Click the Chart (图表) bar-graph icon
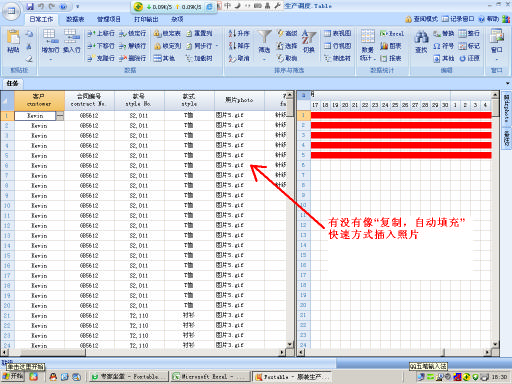This screenshot has height=384, width=512. pyautogui.click(x=384, y=46)
